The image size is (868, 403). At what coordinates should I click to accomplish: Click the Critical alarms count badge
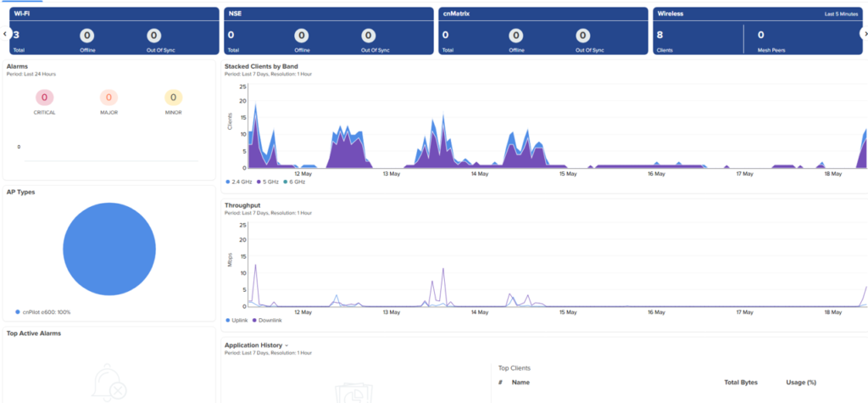44,98
